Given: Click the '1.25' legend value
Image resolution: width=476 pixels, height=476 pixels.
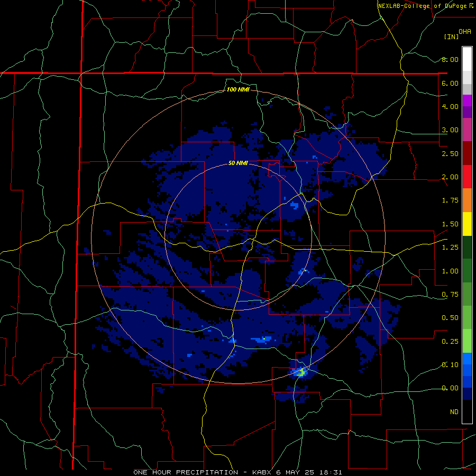Looking at the screenshot, I should pyautogui.click(x=450, y=248).
